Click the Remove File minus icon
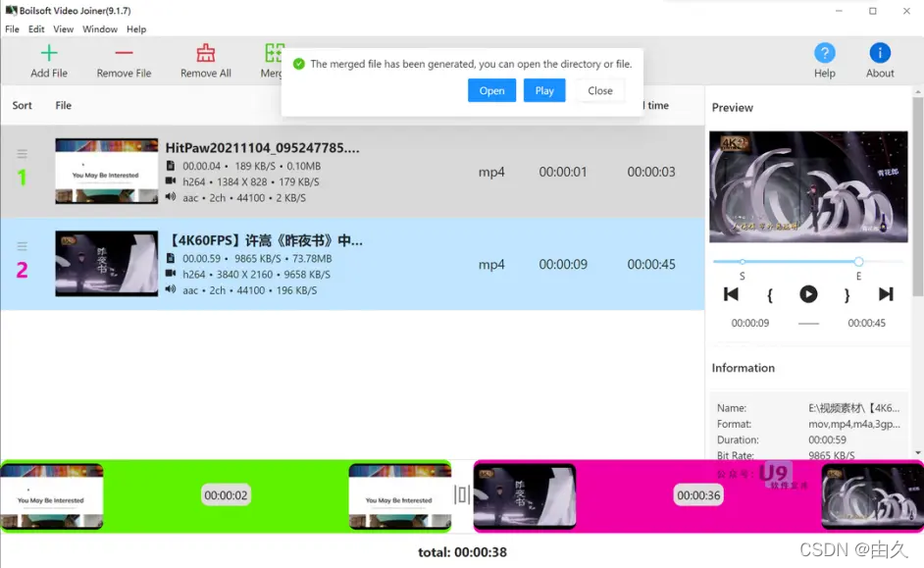 click(124, 53)
